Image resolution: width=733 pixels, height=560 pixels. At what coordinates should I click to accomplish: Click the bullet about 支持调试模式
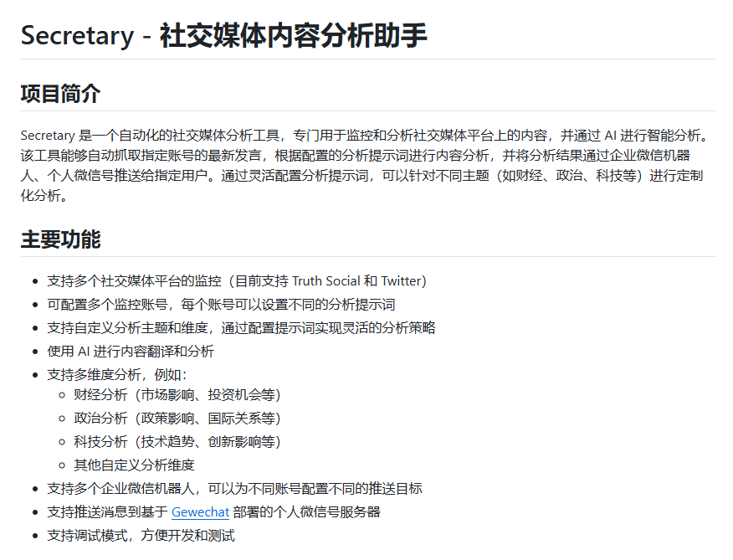[x=141, y=536]
